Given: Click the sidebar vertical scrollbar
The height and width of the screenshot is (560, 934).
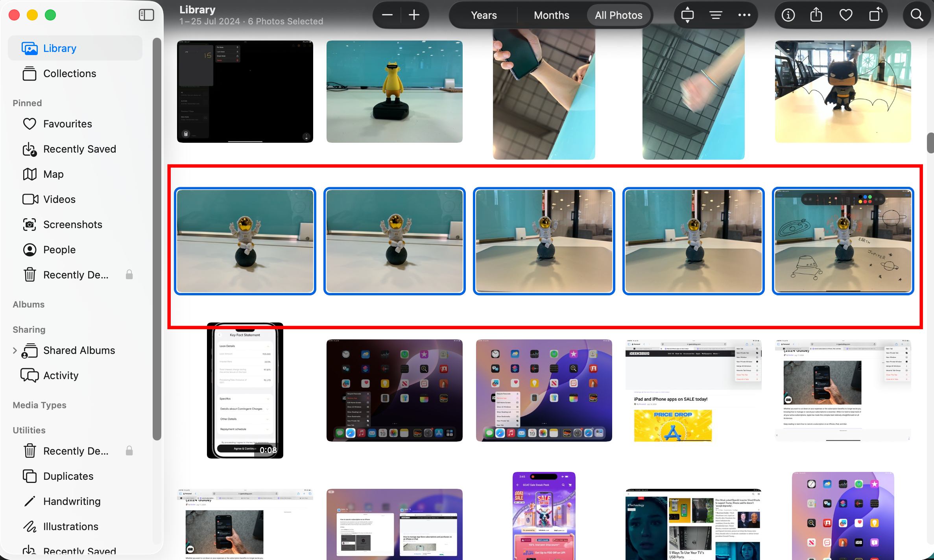Looking at the screenshot, I should [x=157, y=239].
